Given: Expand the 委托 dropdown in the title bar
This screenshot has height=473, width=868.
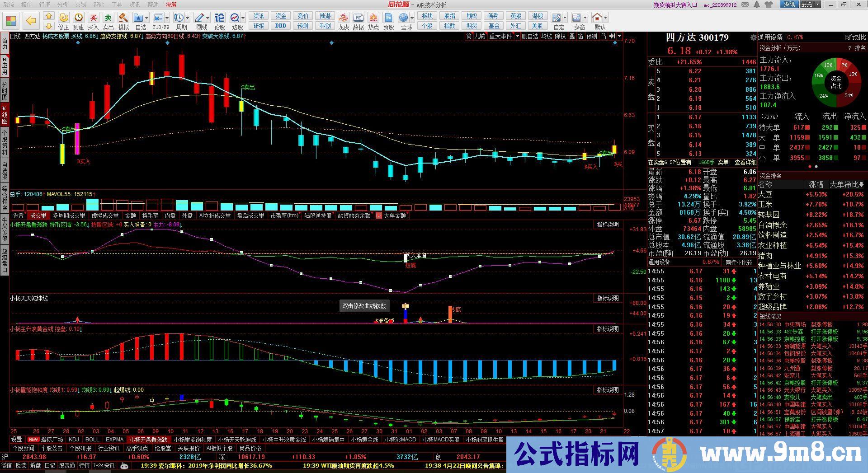Looking at the screenshot, I should [x=817, y=5].
